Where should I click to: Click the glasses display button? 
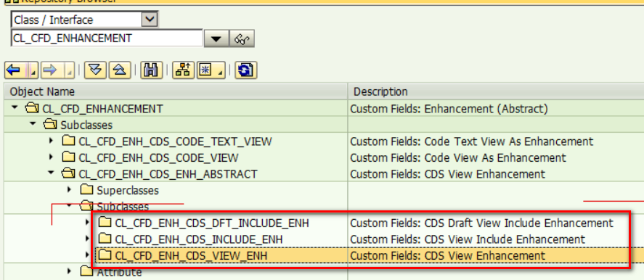[x=242, y=39]
